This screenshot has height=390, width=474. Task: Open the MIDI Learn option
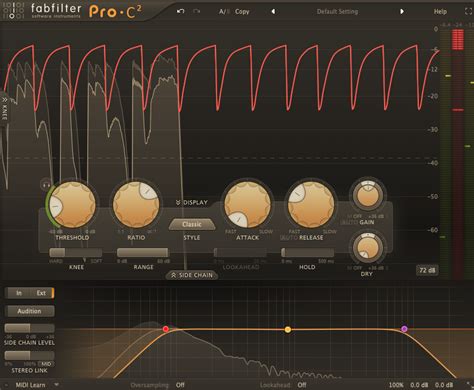click(x=30, y=385)
